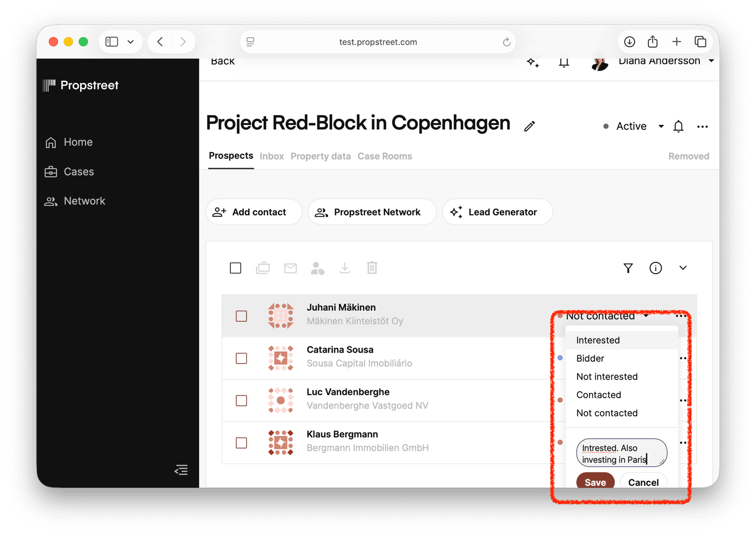Click Diana Andersson profile avatar
756x536 pixels.
[x=599, y=64]
